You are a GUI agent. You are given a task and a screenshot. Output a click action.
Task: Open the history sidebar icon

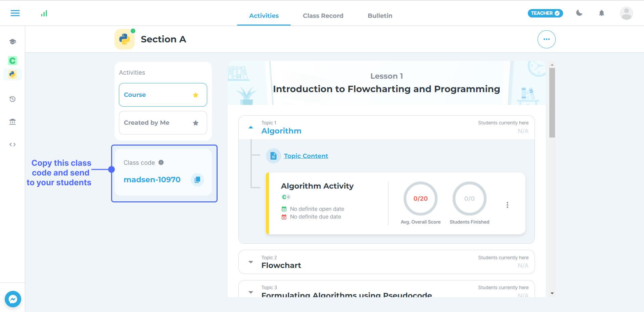click(x=12, y=99)
